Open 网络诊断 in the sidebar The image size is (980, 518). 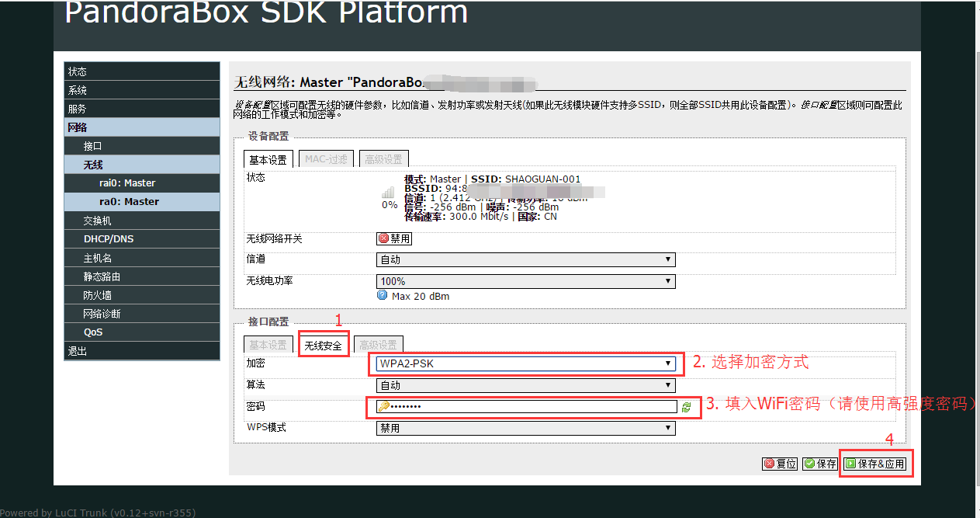pos(142,314)
